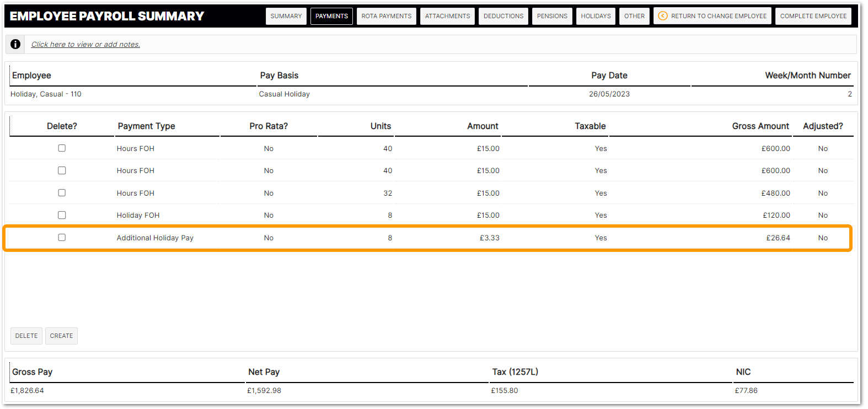The height and width of the screenshot is (409, 868).
Task: Click the back arrow icon on Return button
Action: click(663, 16)
